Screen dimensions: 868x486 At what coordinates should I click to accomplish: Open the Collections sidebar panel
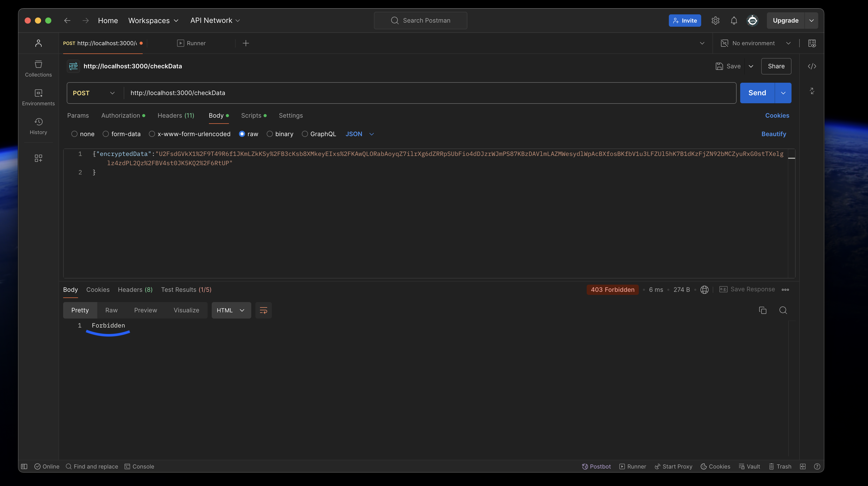click(38, 69)
